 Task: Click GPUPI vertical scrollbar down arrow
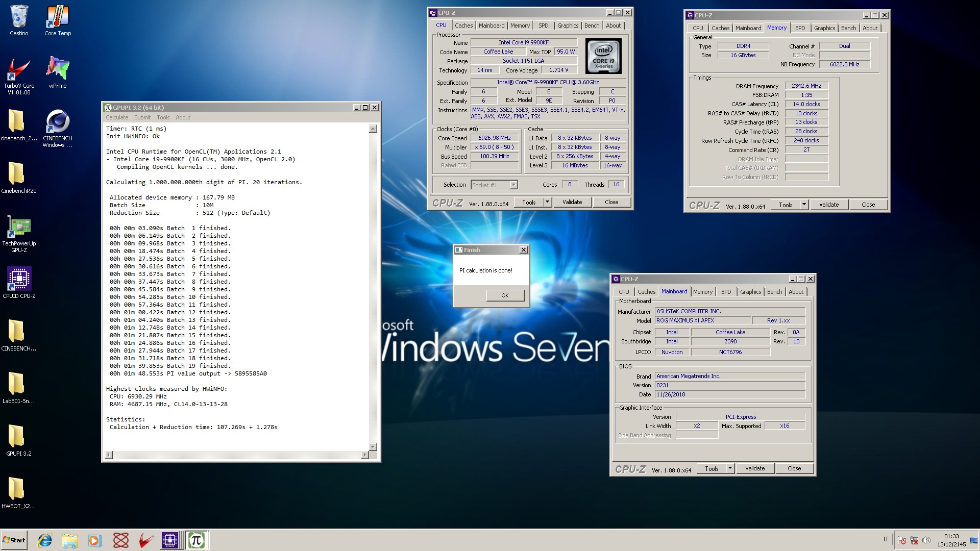click(x=373, y=446)
